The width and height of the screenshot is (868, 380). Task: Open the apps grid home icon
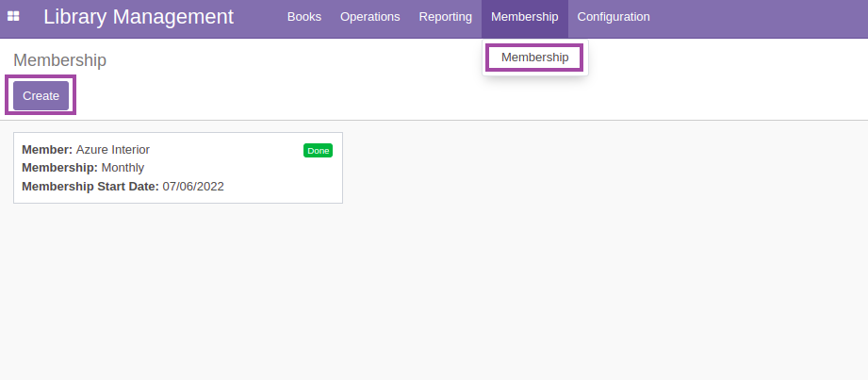pyautogui.click(x=13, y=17)
